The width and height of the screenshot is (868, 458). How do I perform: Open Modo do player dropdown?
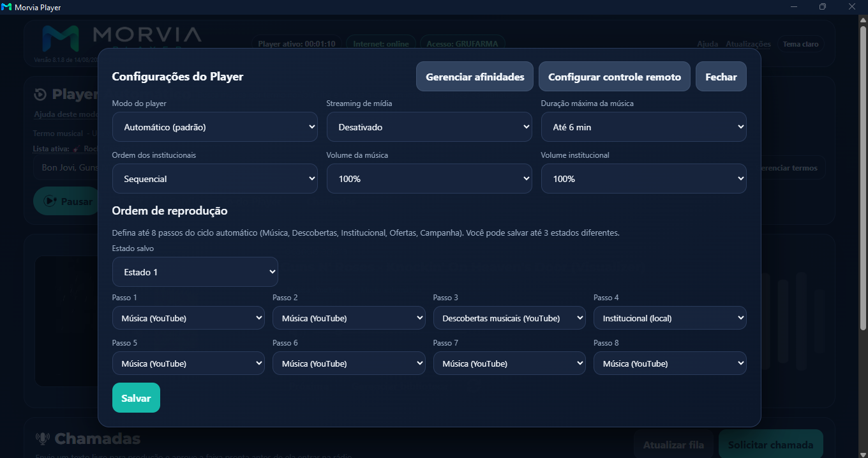pos(214,127)
